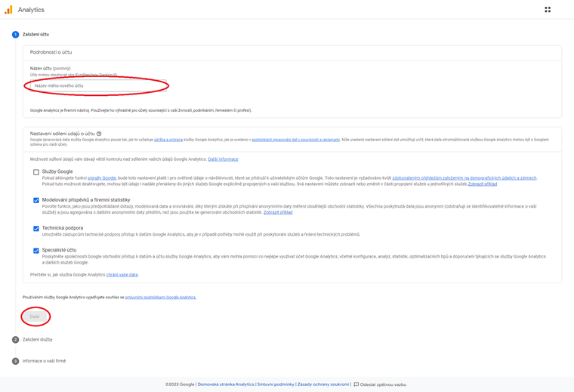
Task: Open Zásady ochrany soukromí footer link
Action: tap(323, 384)
